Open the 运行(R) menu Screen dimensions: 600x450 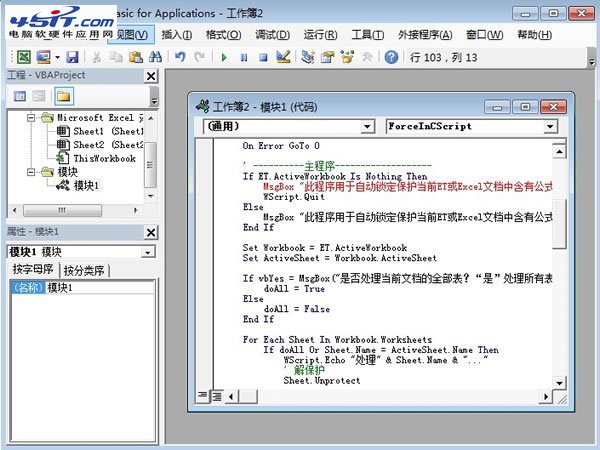320,35
